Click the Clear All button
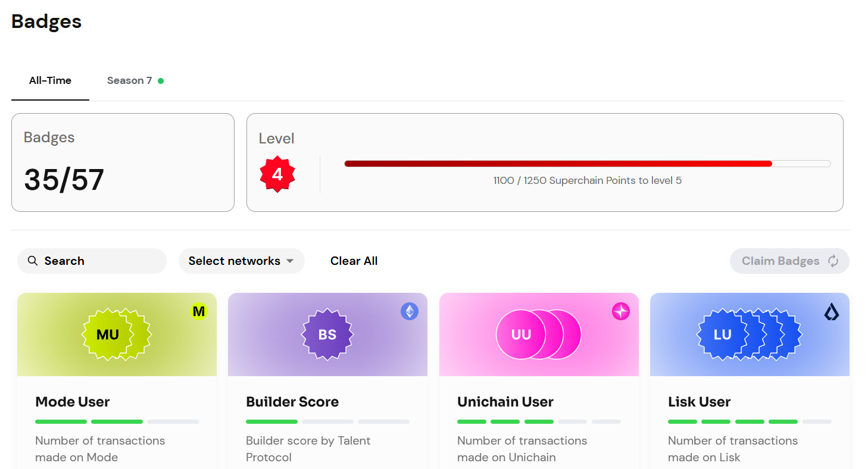 point(354,261)
